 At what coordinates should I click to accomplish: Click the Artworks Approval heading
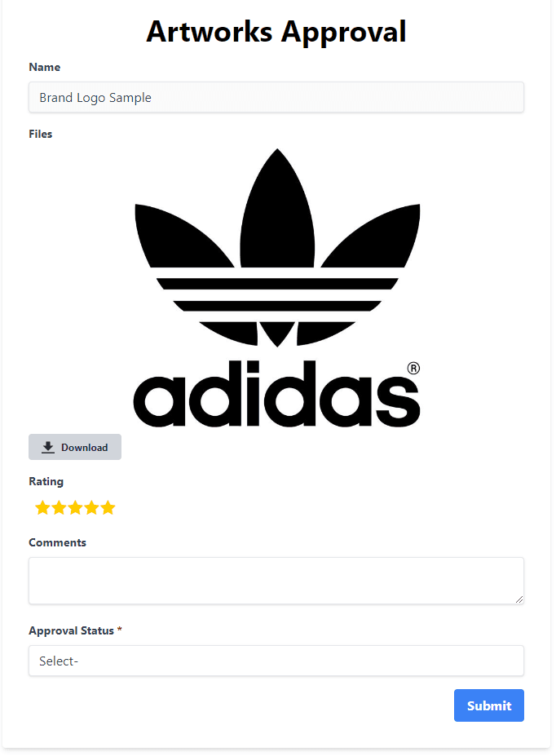(276, 32)
